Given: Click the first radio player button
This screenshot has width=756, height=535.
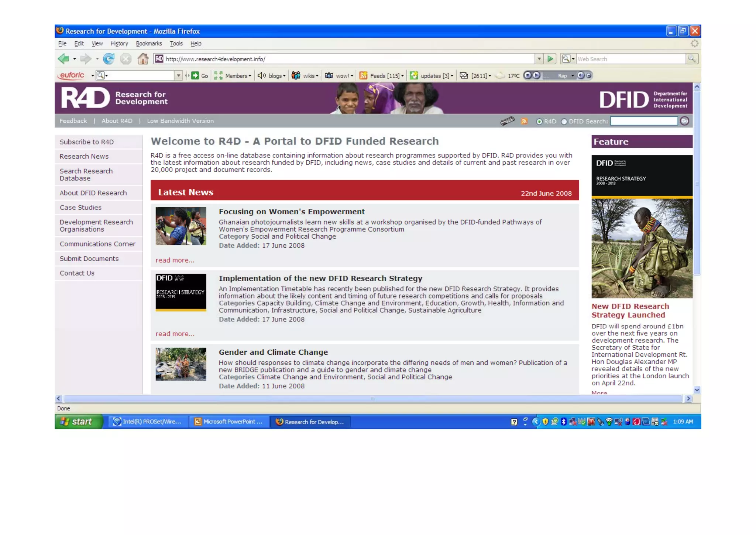Looking at the screenshot, I should coord(528,75).
